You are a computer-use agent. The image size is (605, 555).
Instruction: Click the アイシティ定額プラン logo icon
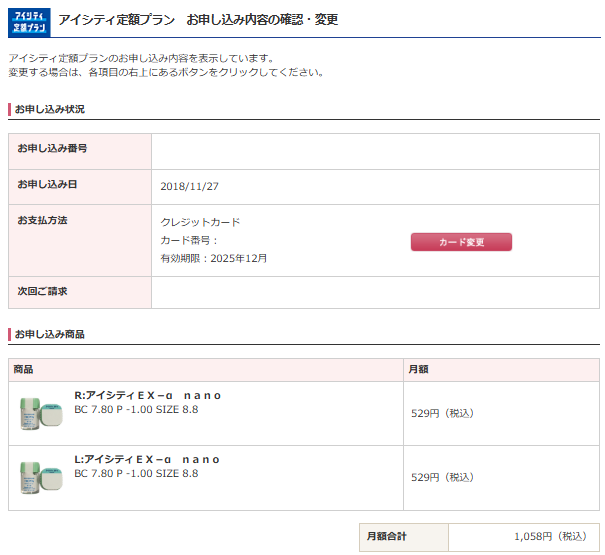(x=28, y=20)
